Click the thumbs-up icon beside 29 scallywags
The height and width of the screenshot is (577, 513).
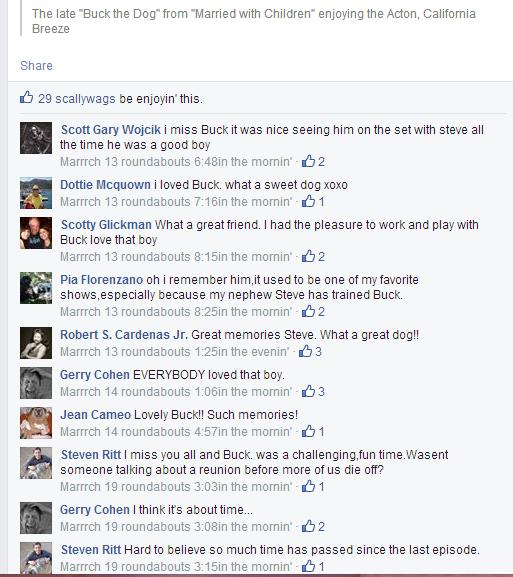(x=26, y=98)
